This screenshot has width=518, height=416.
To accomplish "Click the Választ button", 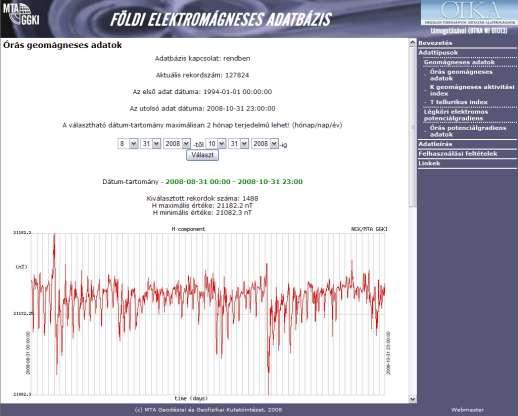I will (202, 155).
